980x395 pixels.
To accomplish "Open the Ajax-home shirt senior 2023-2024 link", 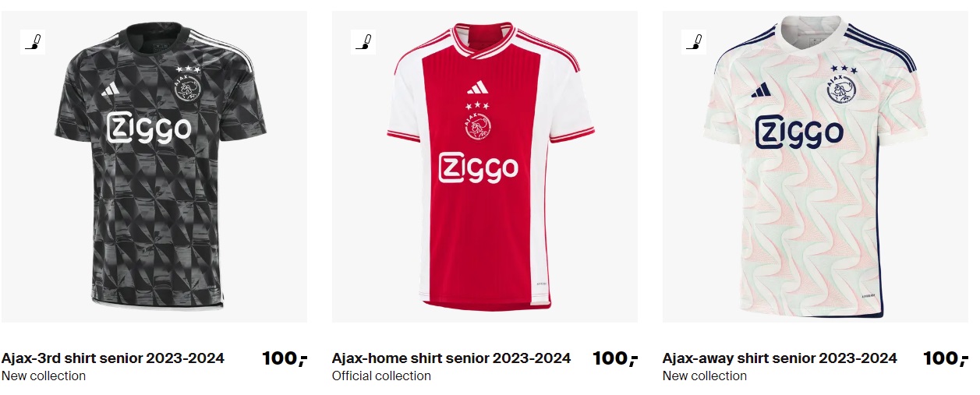I will click(x=451, y=358).
